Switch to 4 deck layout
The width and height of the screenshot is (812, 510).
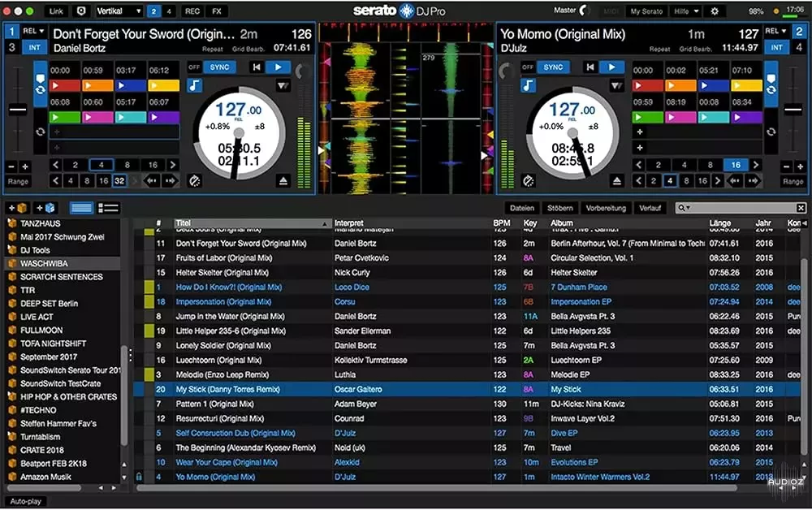[169, 11]
